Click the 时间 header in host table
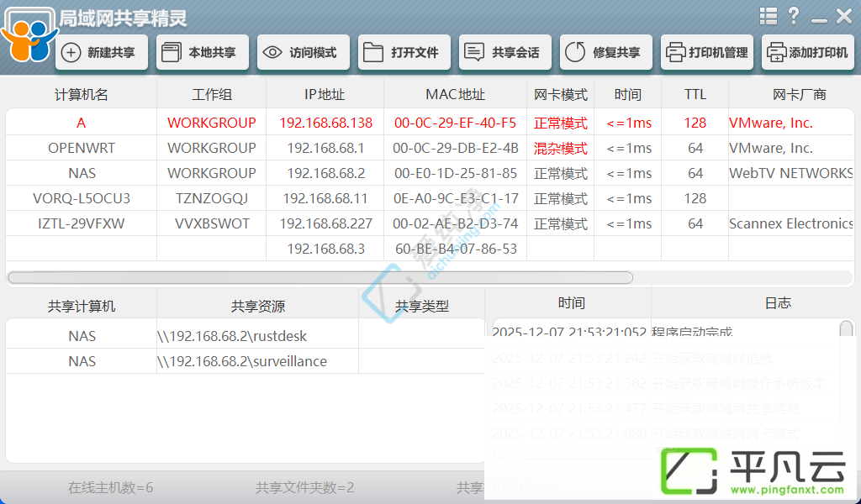The height and width of the screenshot is (504, 861). pos(627,94)
